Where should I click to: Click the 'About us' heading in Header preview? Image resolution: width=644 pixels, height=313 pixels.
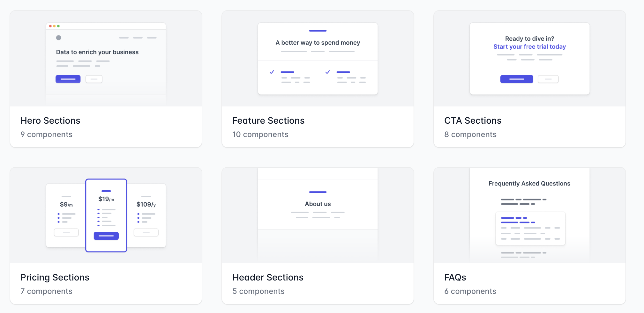[x=318, y=204]
